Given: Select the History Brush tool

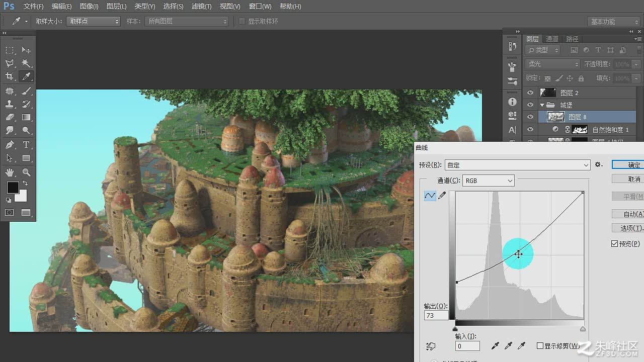Looking at the screenshot, I should (26, 104).
